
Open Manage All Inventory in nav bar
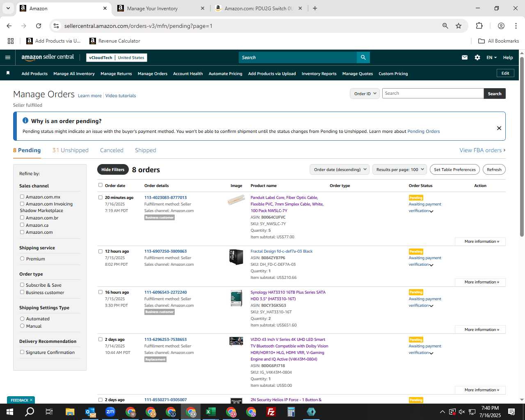coord(74,74)
